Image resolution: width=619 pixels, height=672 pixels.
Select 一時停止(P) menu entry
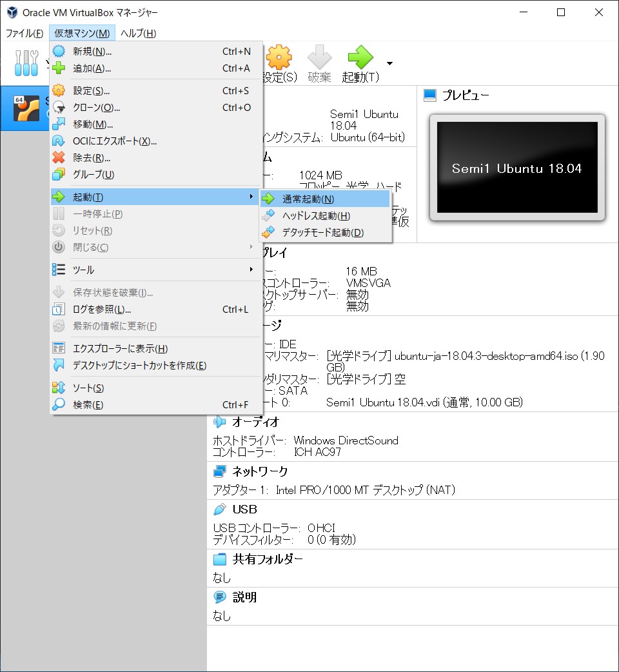pos(156,213)
